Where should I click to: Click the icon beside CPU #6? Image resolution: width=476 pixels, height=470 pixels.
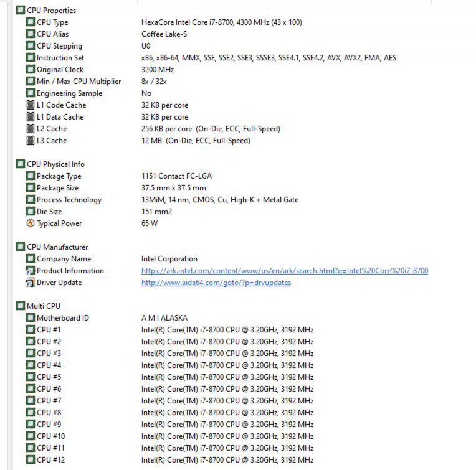31,388
